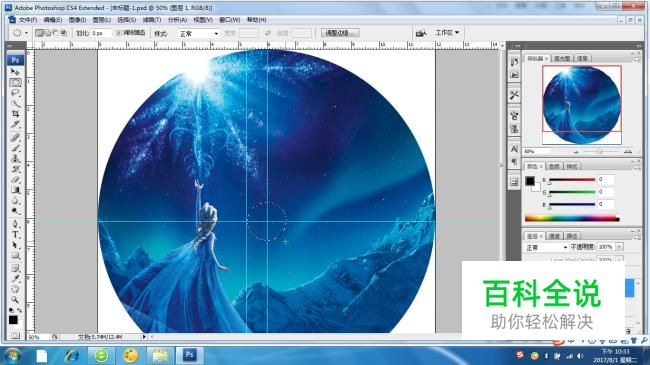Choose Intersect with Selection mode
Screen dimensions: 650x365
[x=63, y=33]
